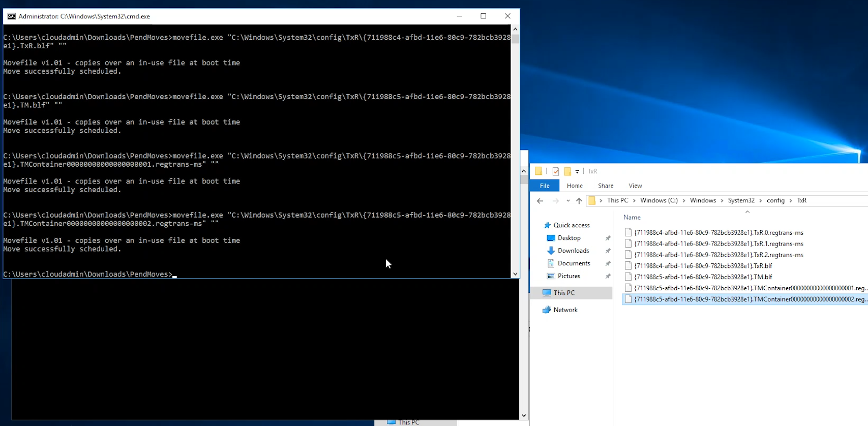This screenshot has width=868, height=426.
Task: Click the file icon of TxR.0.regtrans-ms
Action: (628, 232)
